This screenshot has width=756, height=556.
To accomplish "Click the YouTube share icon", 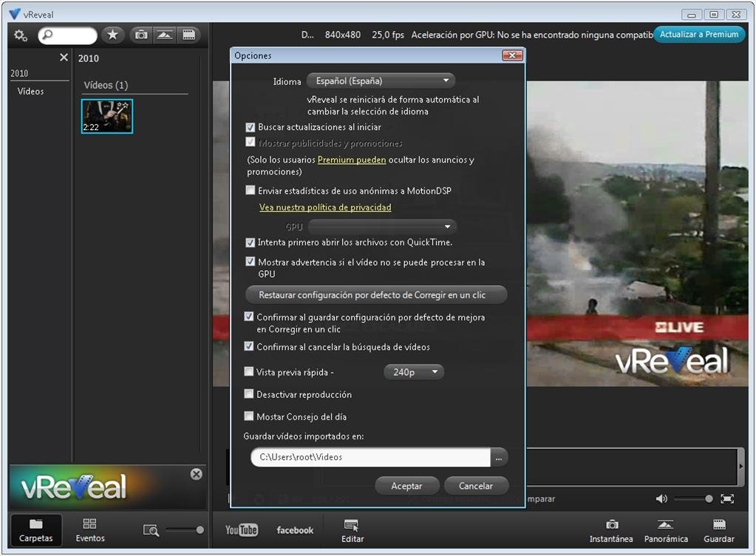I will (242, 530).
